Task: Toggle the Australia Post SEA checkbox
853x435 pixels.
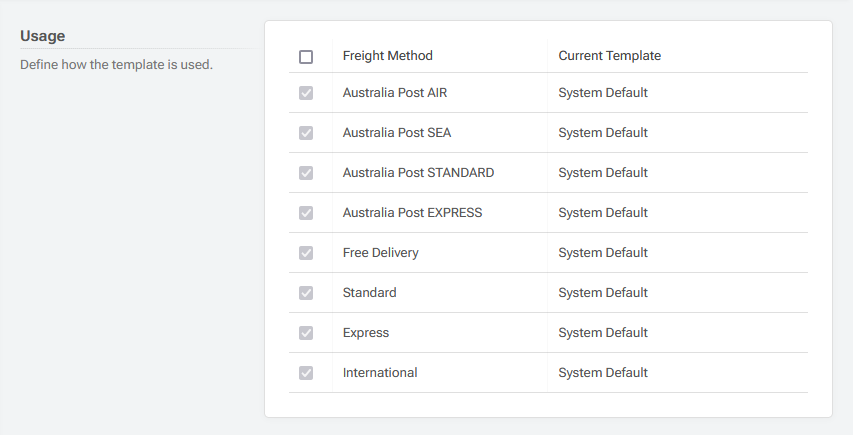Action: pyautogui.click(x=306, y=133)
